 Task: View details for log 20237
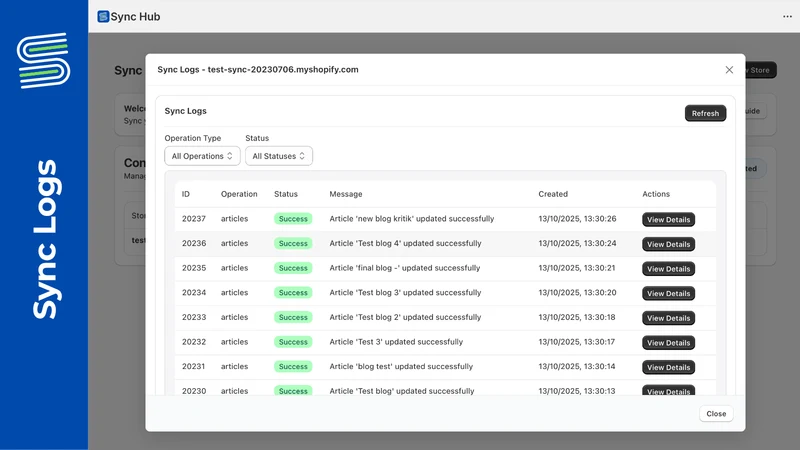coord(668,219)
